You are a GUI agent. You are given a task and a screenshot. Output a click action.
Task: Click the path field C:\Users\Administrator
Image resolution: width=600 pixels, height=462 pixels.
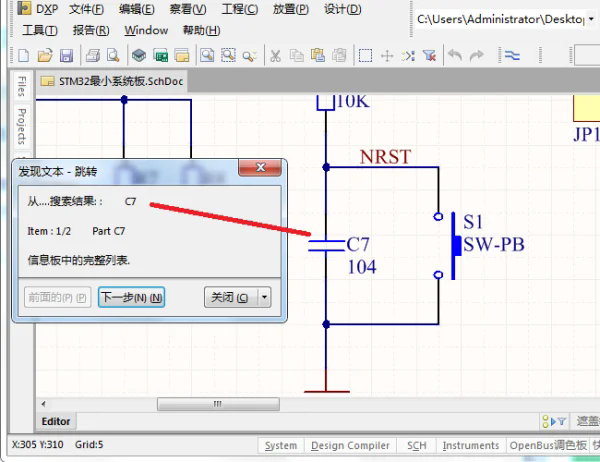point(500,19)
